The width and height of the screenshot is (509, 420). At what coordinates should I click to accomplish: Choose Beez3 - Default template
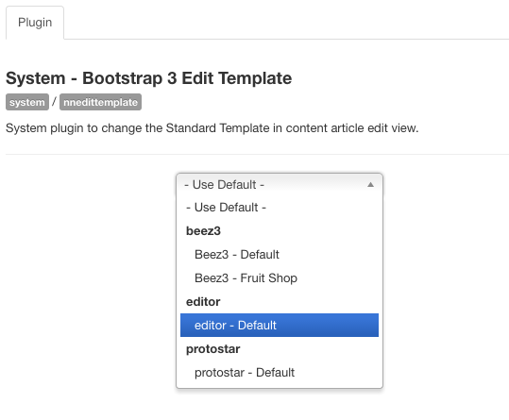coord(280,255)
